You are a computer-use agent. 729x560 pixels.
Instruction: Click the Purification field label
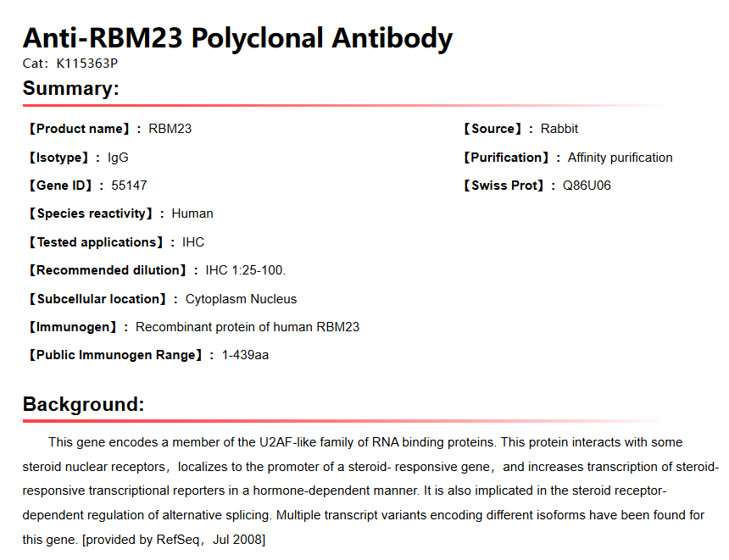point(505,158)
